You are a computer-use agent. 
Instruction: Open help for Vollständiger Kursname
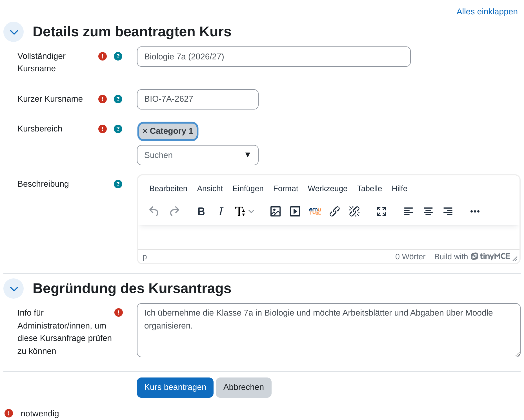pyautogui.click(x=118, y=56)
